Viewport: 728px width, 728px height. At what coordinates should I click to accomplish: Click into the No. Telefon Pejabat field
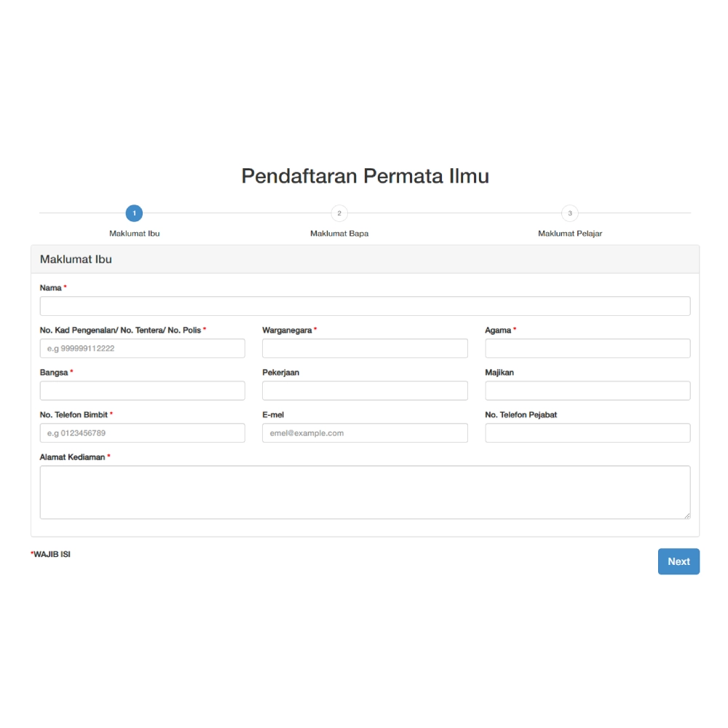(587, 432)
